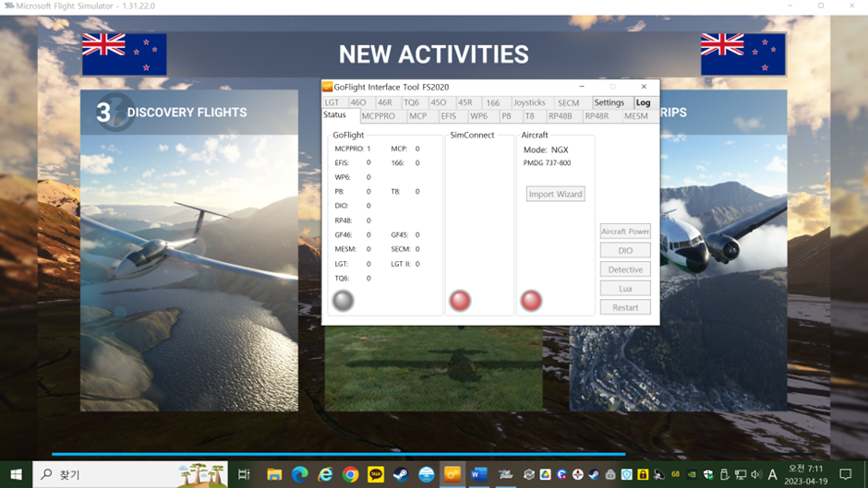
Task: Open the Discovery Flights glider card
Action: click(x=189, y=251)
